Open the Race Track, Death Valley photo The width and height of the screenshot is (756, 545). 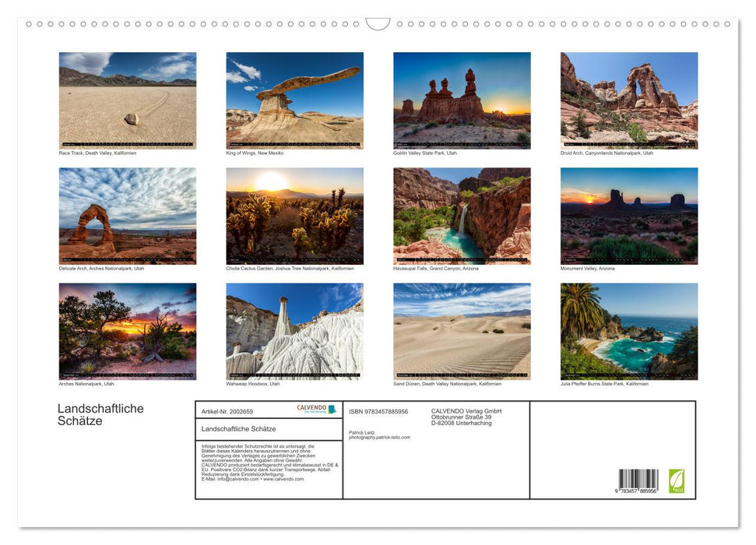point(128,100)
